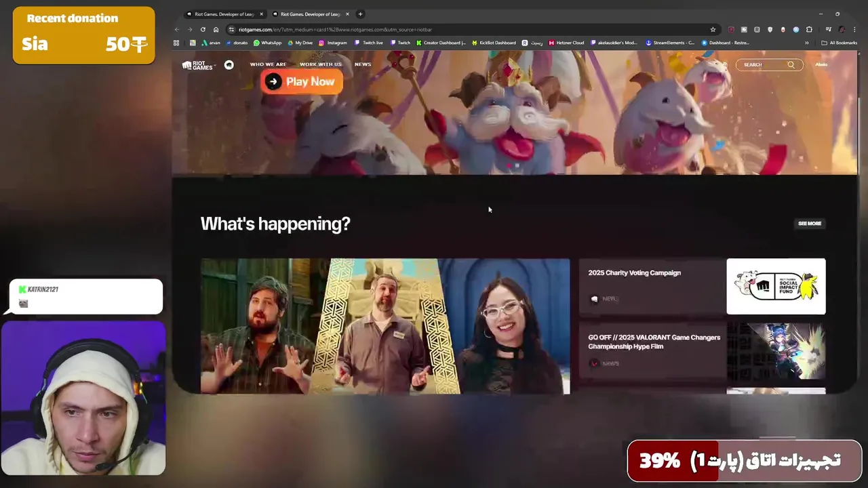Open the Creator Dashboard bookmark
Screen dimensions: 868x488
[x=441, y=43]
